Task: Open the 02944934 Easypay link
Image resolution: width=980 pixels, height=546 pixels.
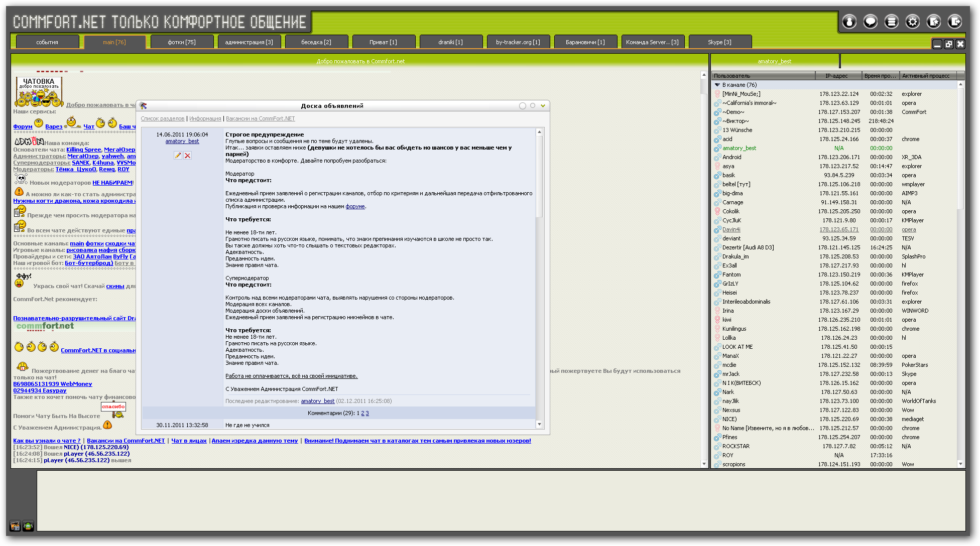Action: (40, 390)
